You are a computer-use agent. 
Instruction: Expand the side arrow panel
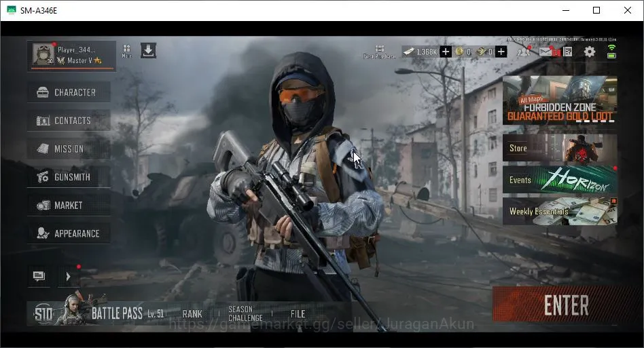tap(68, 277)
